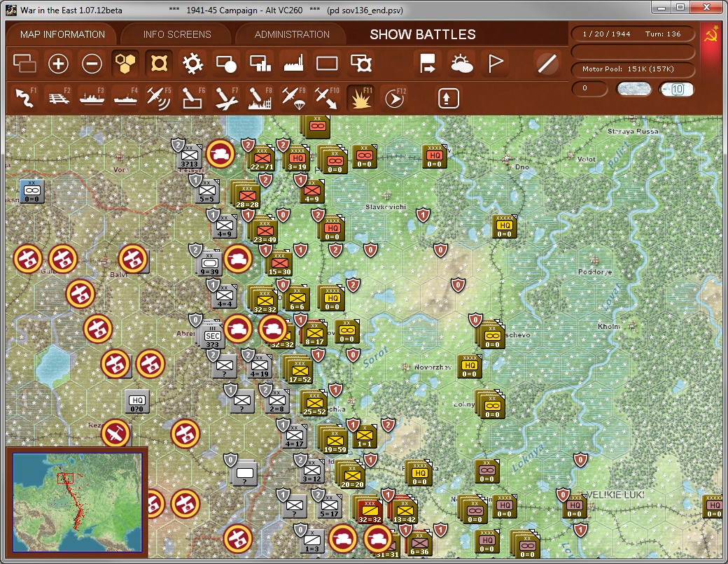728x564 pixels.
Task: Select the unit stack labeled 13=42
Action: pos(405,511)
